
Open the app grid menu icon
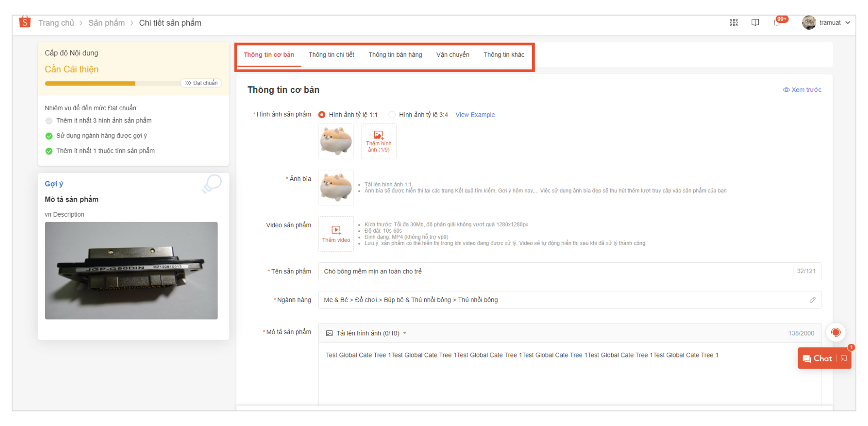734,22
